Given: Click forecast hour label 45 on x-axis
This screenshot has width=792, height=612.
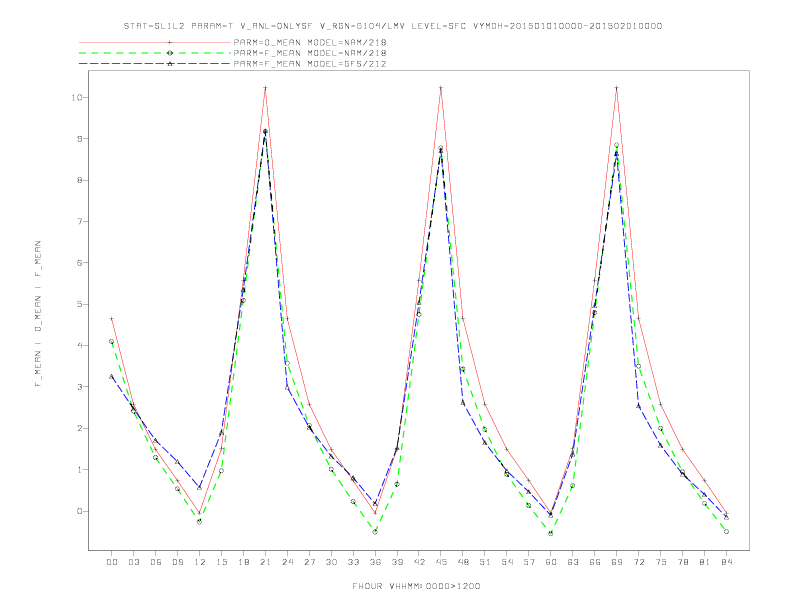Looking at the screenshot, I should click(x=441, y=562).
